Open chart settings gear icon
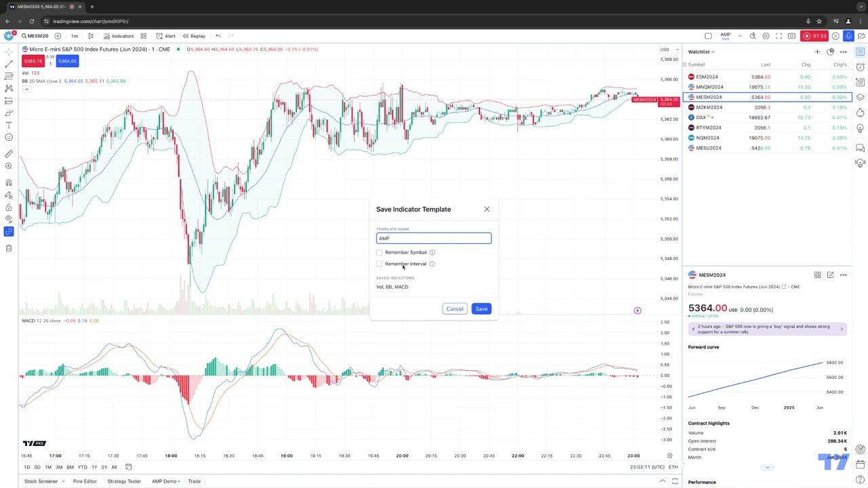This screenshot has width=868, height=488. point(766,36)
